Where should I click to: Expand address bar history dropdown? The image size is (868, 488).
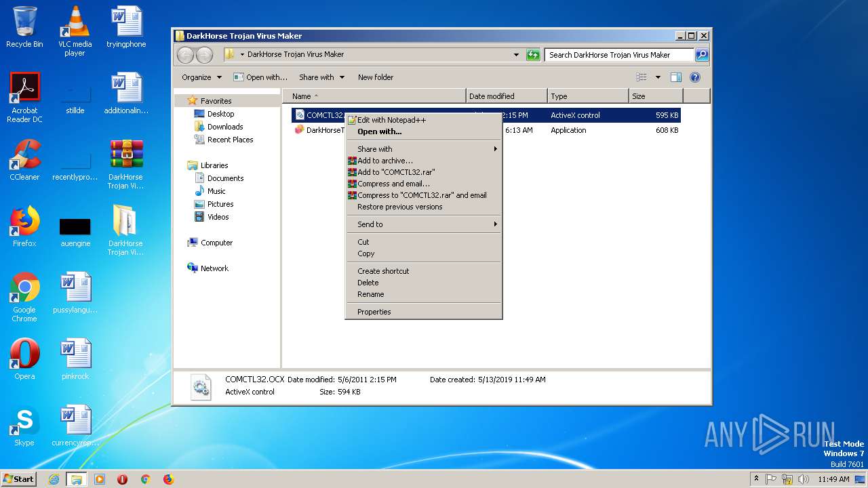pos(516,55)
